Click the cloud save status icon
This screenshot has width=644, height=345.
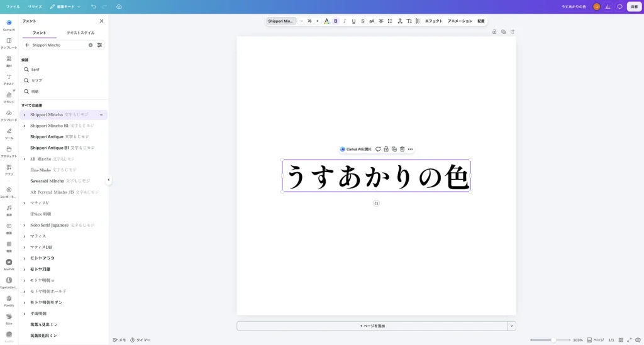click(x=119, y=6)
